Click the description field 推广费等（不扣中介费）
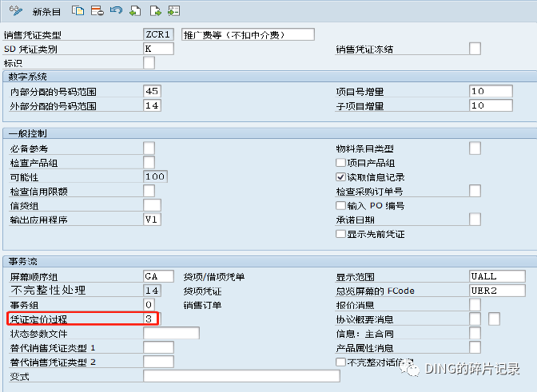This screenshot has width=537, height=392. [x=248, y=34]
